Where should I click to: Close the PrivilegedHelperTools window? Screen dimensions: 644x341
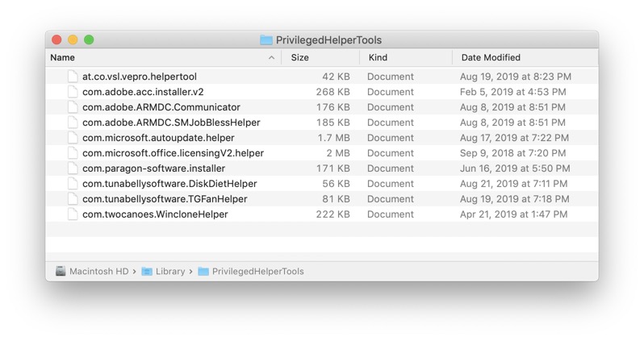pyautogui.click(x=56, y=40)
